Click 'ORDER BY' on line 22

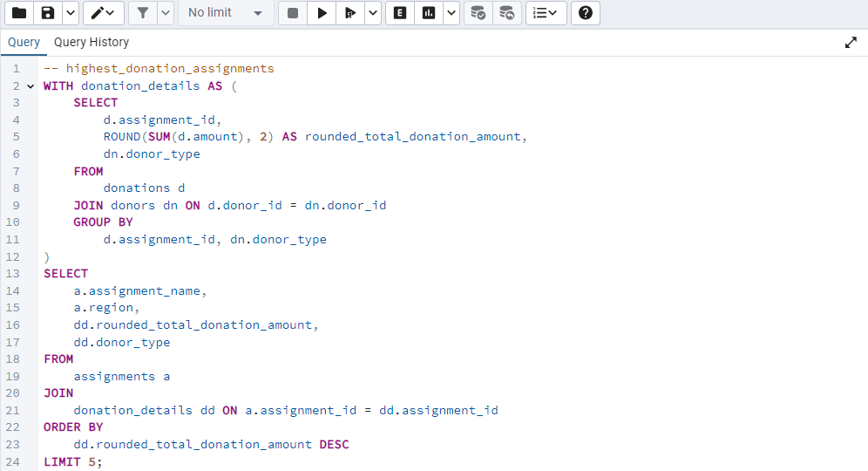(x=73, y=427)
